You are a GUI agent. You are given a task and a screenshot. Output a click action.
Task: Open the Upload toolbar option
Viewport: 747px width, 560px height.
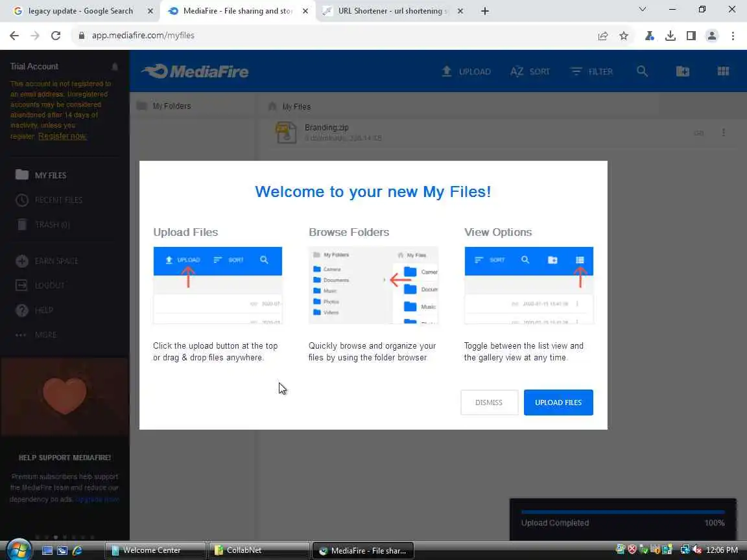point(466,71)
